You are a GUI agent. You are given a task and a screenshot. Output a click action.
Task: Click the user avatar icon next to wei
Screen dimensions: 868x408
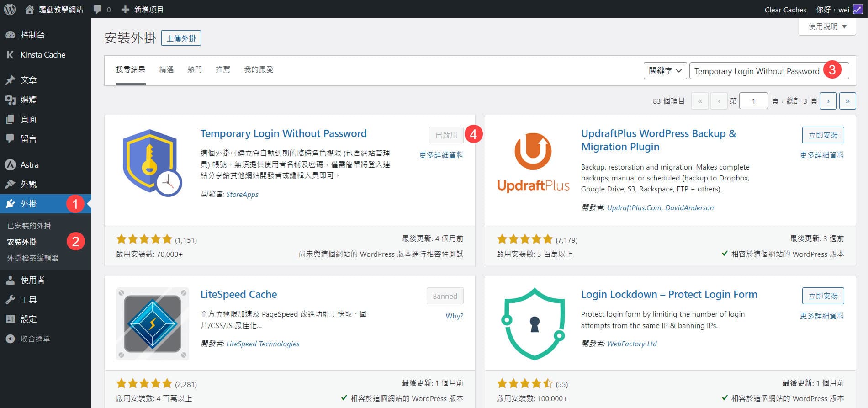[x=857, y=9]
